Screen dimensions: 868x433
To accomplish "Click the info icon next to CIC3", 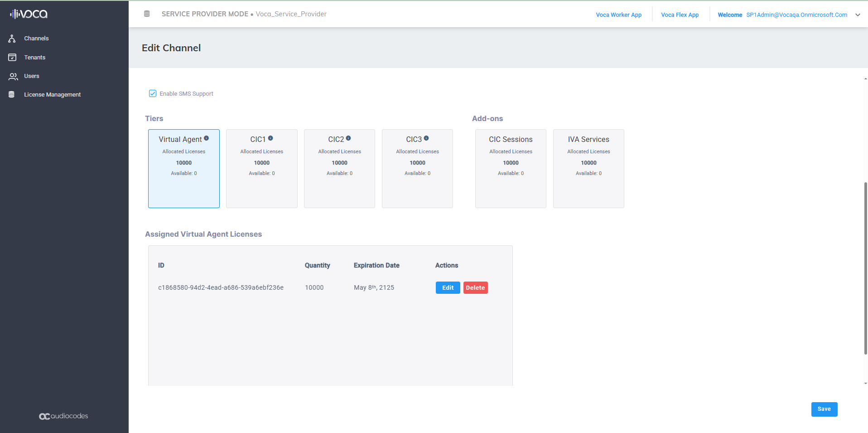I will click(426, 138).
